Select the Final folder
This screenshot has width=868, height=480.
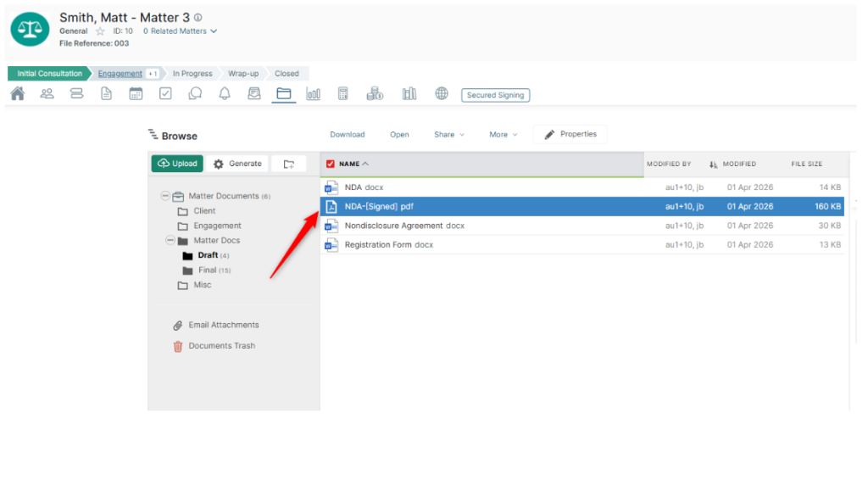[x=208, y=271]
